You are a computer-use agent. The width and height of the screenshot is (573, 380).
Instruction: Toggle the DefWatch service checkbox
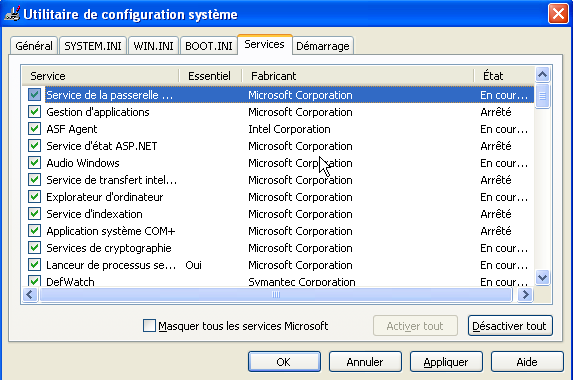pos(34,281)
